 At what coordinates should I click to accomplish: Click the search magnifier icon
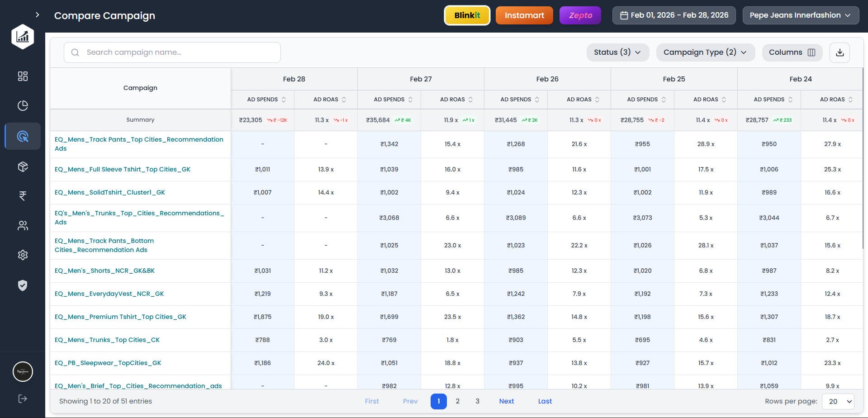point(76,52)
